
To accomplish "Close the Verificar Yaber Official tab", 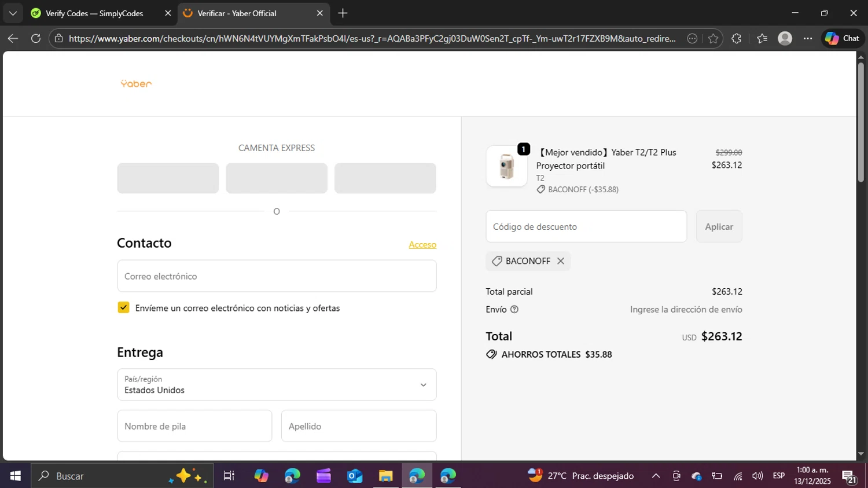I will [x=319, y=13].
